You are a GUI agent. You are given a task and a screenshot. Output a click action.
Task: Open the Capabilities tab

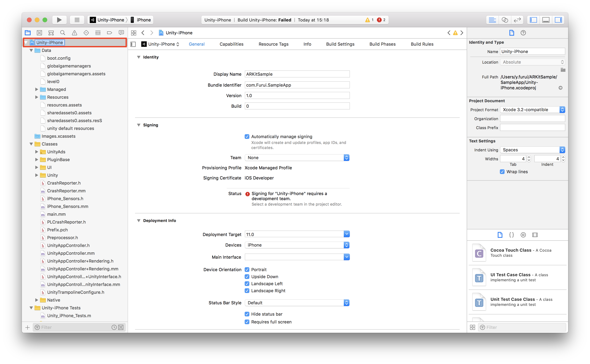pyautogui.click(x=231, y=44)
